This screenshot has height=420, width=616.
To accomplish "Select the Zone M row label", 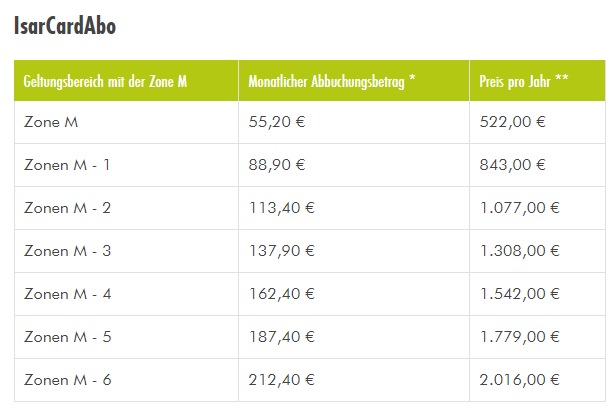I will tap(51, 122).
